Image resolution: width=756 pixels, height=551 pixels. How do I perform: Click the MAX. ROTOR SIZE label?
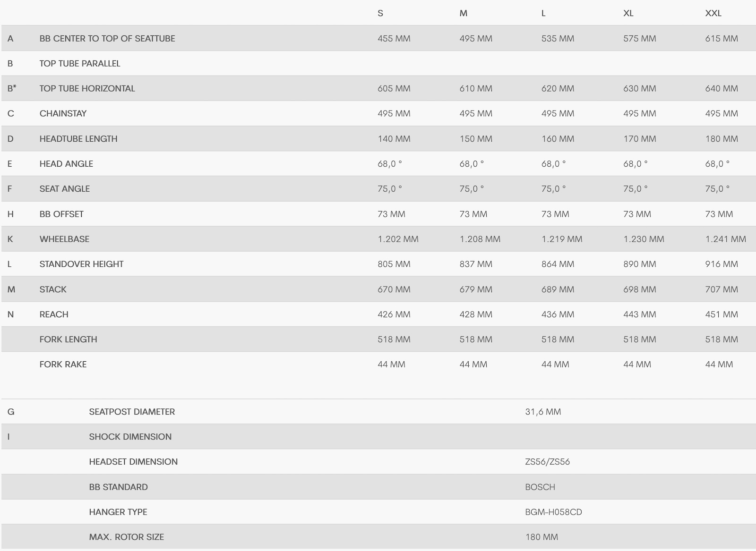click(126, 537)
